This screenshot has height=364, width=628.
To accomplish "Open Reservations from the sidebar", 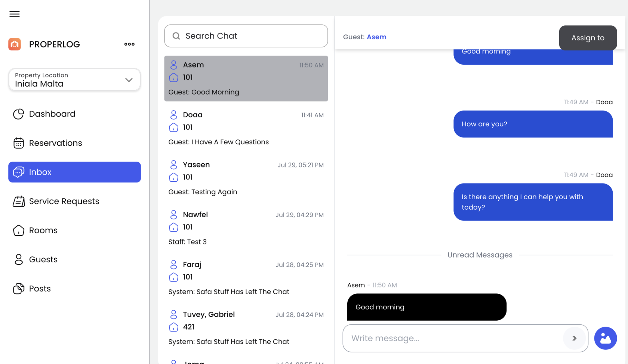I will (x=55, y=143).
